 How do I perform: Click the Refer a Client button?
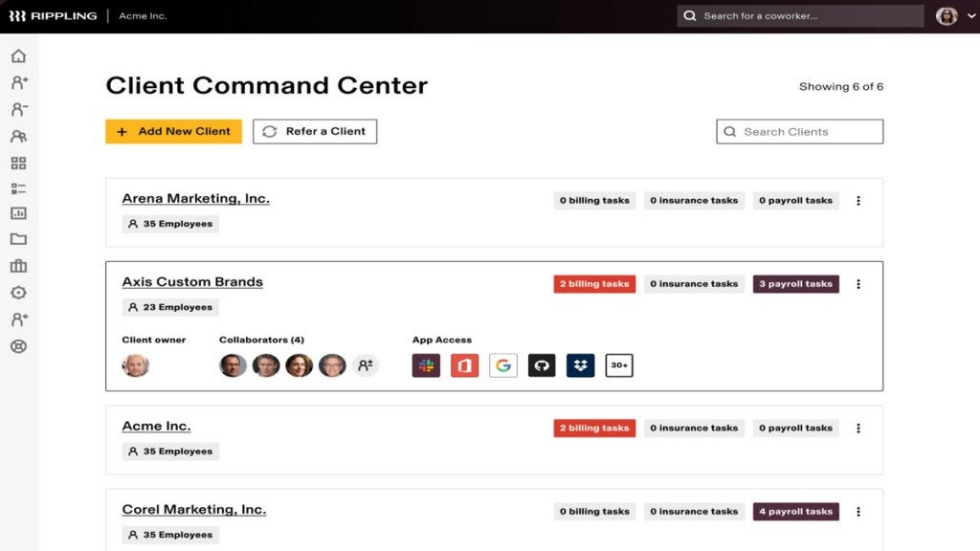click(315, 132)
